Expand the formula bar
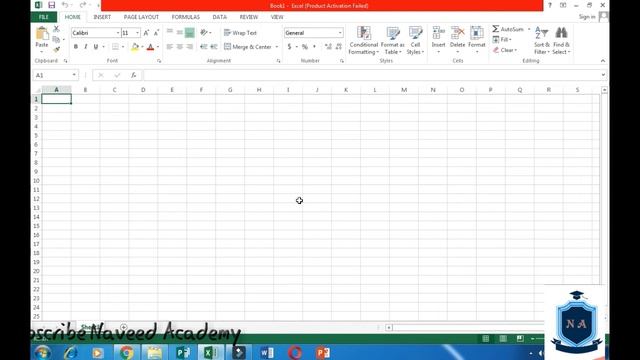The image size is (640, 360). coord(603,75)
